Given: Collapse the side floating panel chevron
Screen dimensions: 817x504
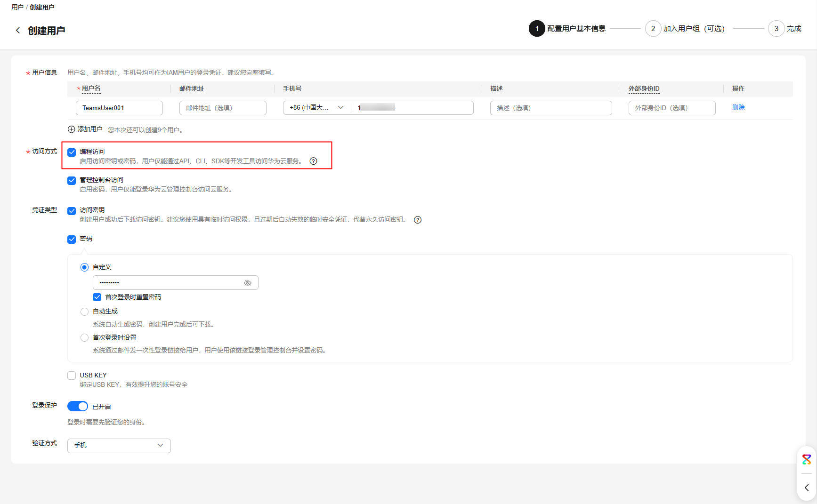Looking at the screenshot, I should [x=807, y=488].
